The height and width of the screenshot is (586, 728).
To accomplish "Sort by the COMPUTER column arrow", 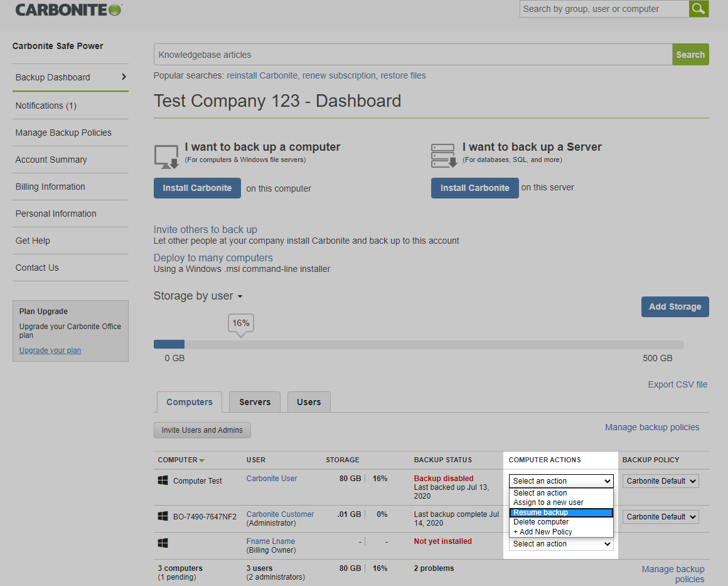I will pos(201,460).
